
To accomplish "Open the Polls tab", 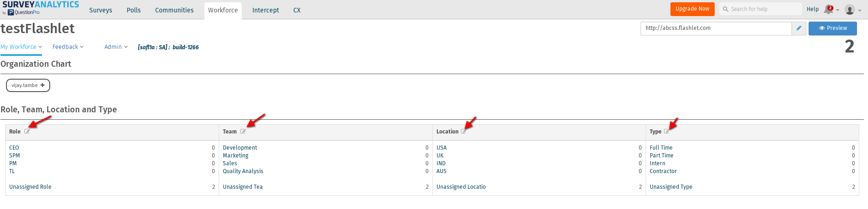I will pyautogui.click(x=134, y=10).
